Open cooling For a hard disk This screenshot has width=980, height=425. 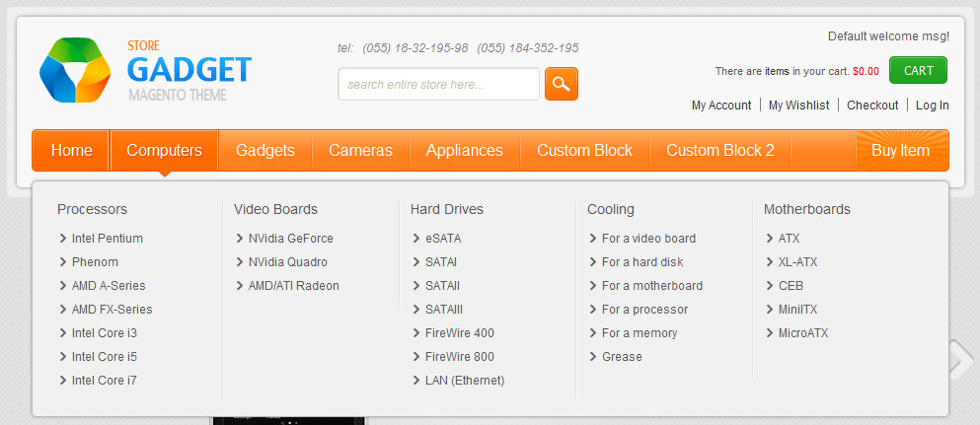[x=642, y=262]
